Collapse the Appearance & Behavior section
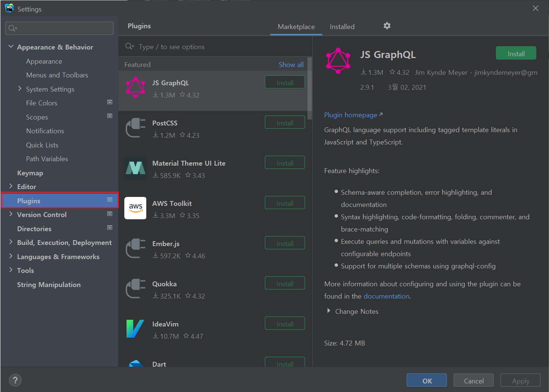549x392 pixels. 11,47
